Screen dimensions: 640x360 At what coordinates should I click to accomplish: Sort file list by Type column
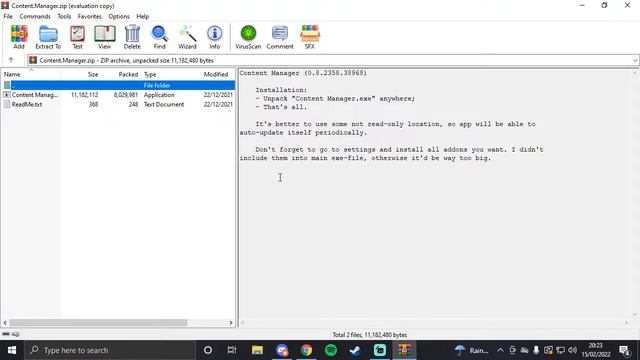[x=171, y=74]
